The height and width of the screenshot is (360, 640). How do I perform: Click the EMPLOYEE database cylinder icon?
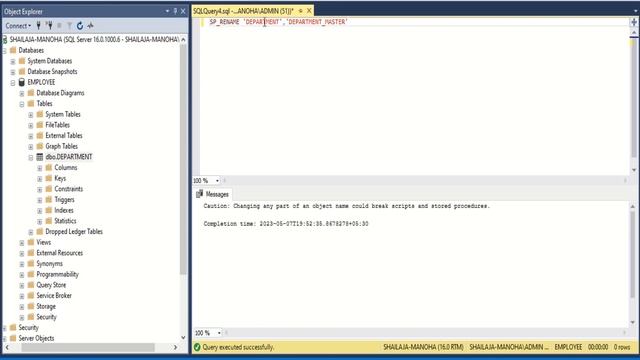click(22, 82)
